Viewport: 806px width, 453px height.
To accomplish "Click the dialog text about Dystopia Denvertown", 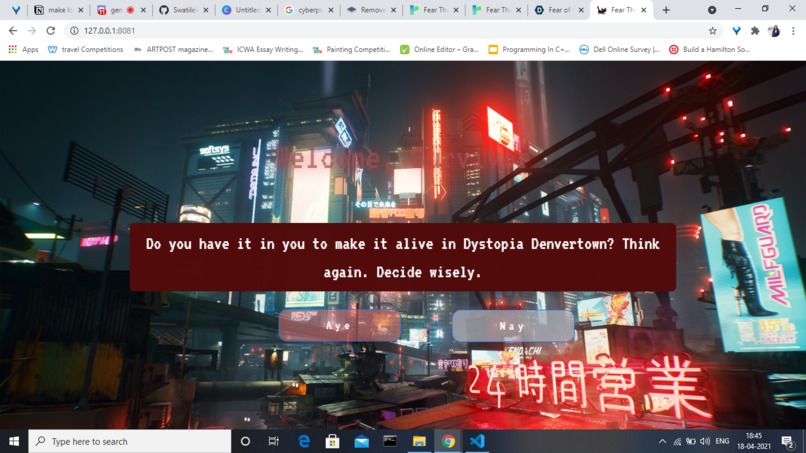I will tap(402, 258).
